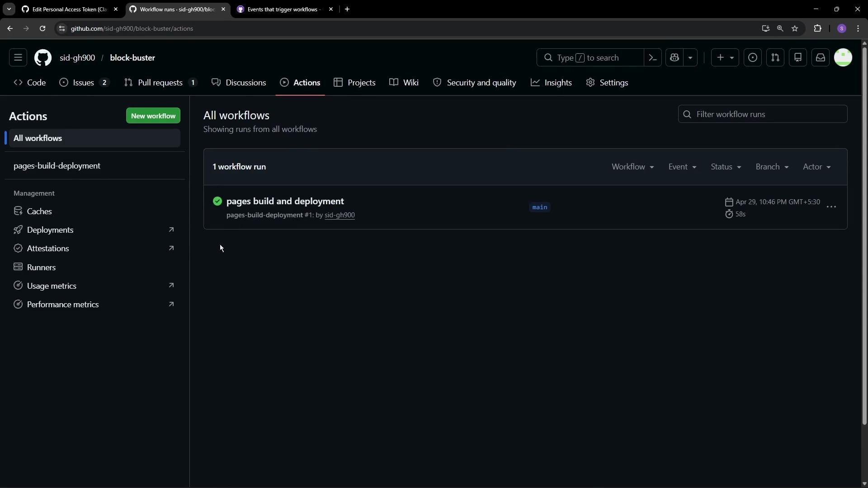This screenshot has height=488, width=868.
Task: Open a new browser tab
Action: point(347,9)
